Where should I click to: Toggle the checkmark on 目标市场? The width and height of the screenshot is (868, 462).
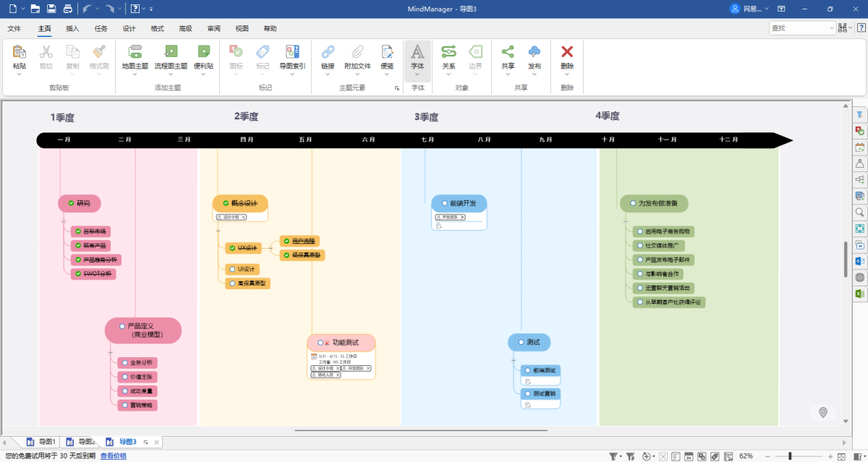[x=77, y=232]
